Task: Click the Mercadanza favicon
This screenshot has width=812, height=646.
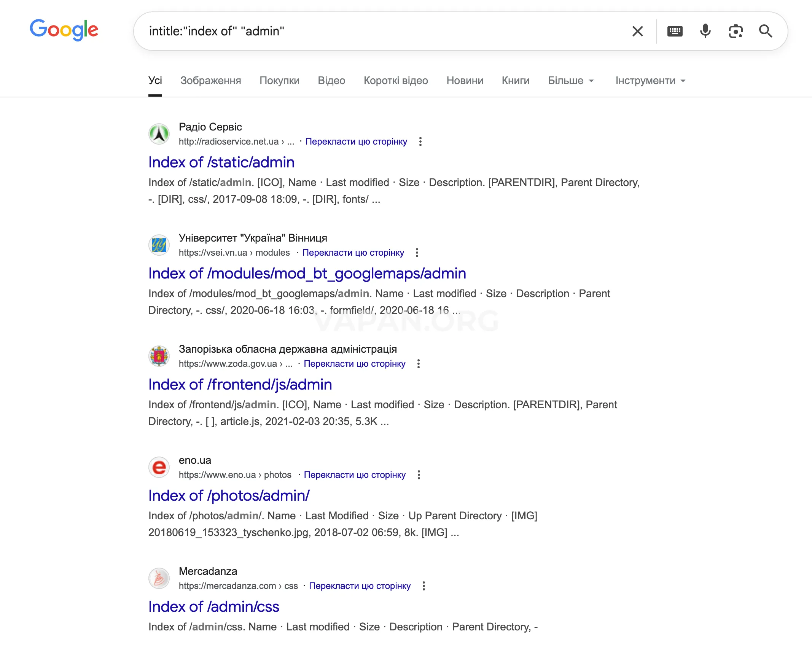Action: [159, 578]
